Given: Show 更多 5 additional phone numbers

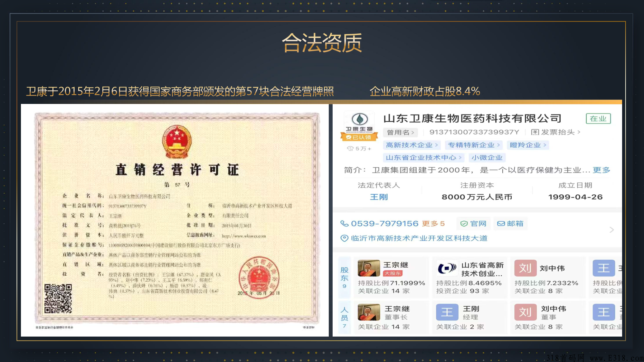Looking at the screenshot, I should tap(433, 223).
